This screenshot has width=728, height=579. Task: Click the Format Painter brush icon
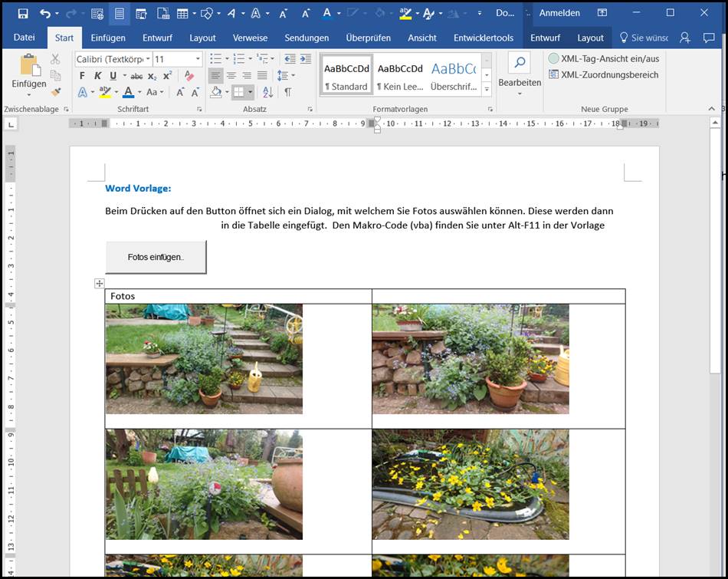55,92
